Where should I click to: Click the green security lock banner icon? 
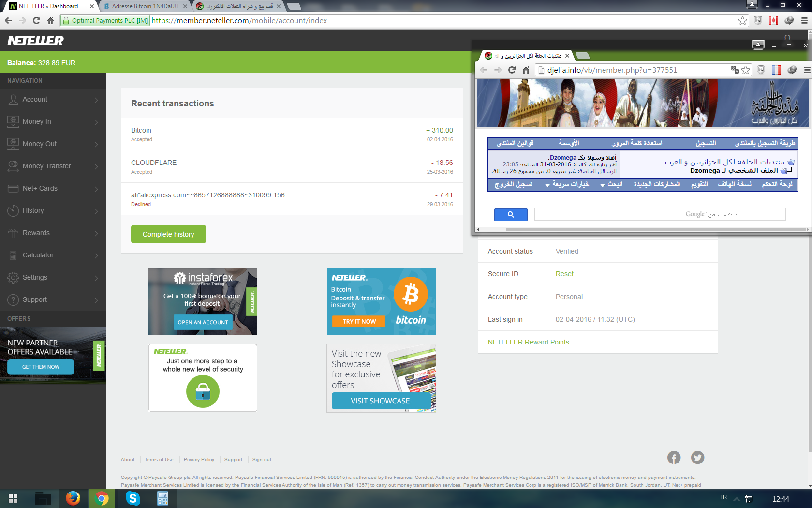pos(203,391)
